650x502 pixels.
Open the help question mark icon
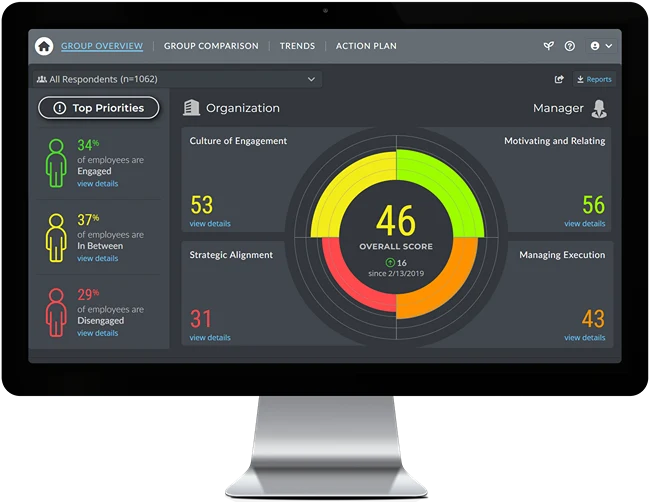click(x=570, y=46)
